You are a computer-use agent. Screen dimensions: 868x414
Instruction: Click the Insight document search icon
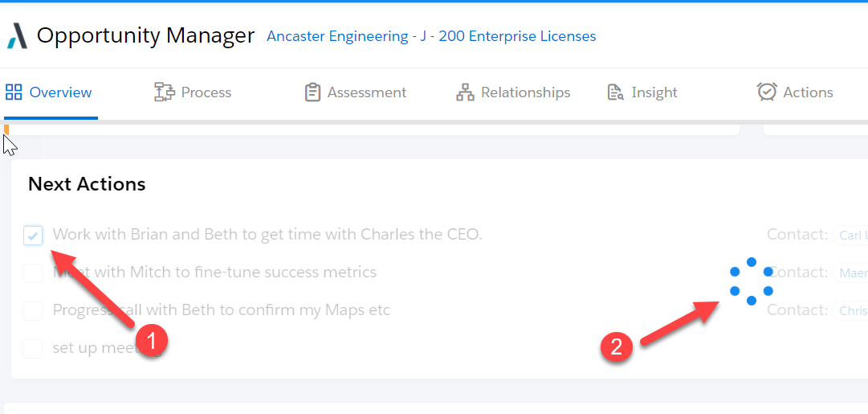616,92
